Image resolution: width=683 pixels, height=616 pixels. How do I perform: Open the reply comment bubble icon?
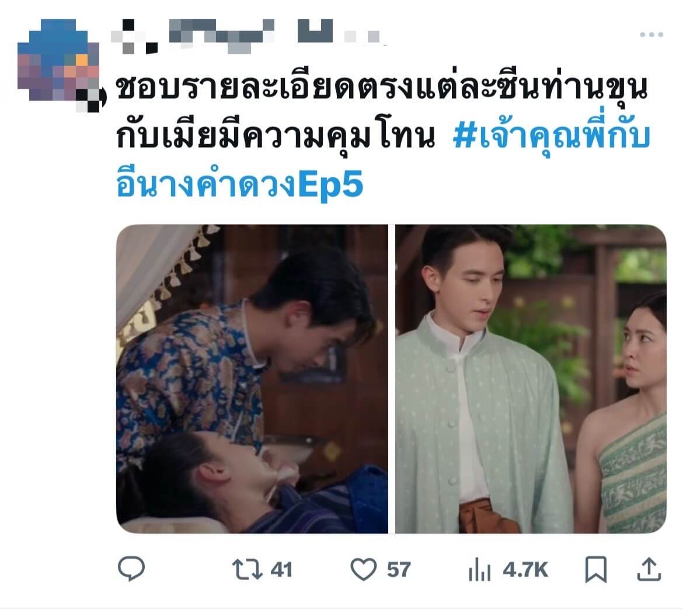[131, 569]
